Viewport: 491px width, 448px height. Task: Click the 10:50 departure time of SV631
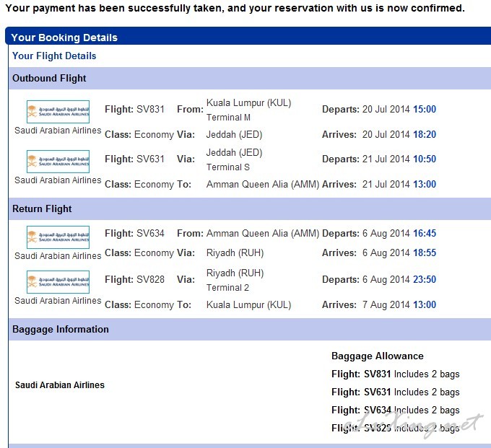[425, 159]
